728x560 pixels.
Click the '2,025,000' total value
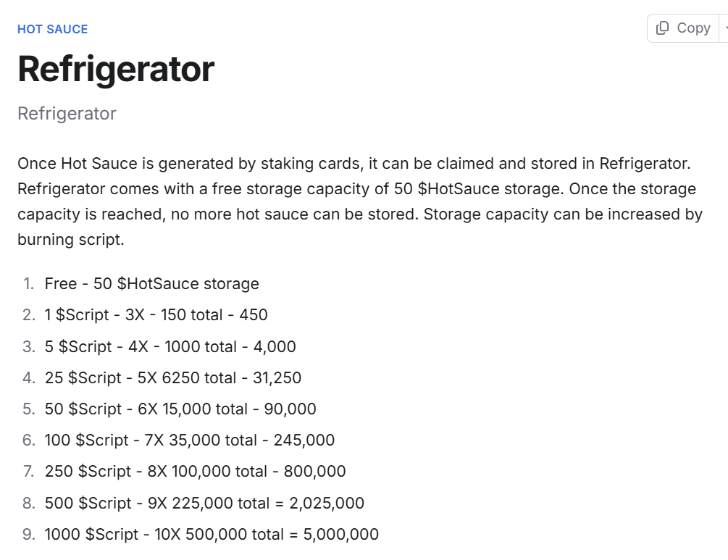327,503
